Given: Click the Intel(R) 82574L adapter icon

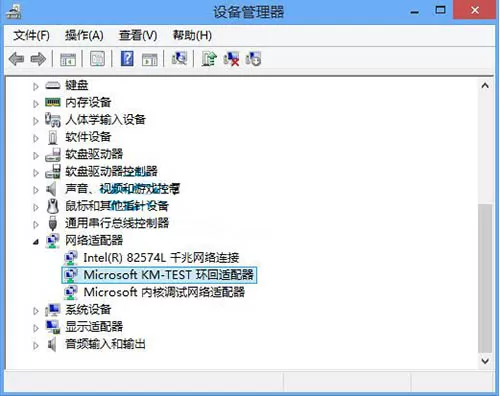Looking at the screenshot, I should [x=71, y=258].
